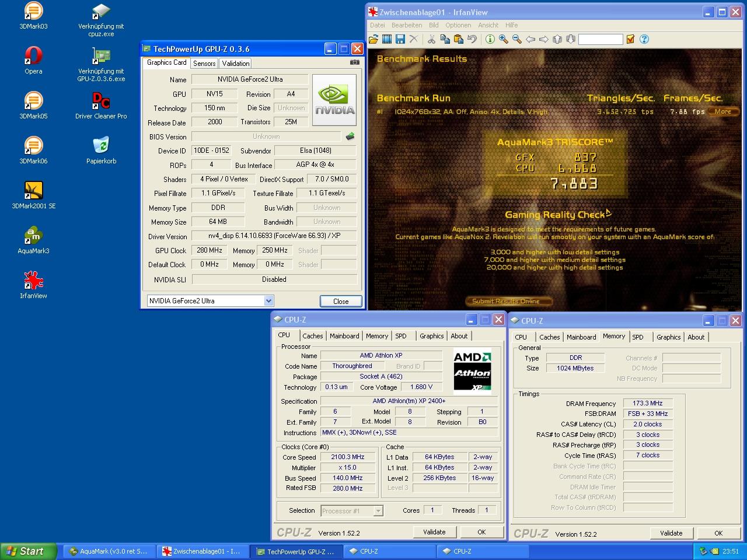
Task: Click Validate in the right CPU-Z window
Action: (671, 533)
